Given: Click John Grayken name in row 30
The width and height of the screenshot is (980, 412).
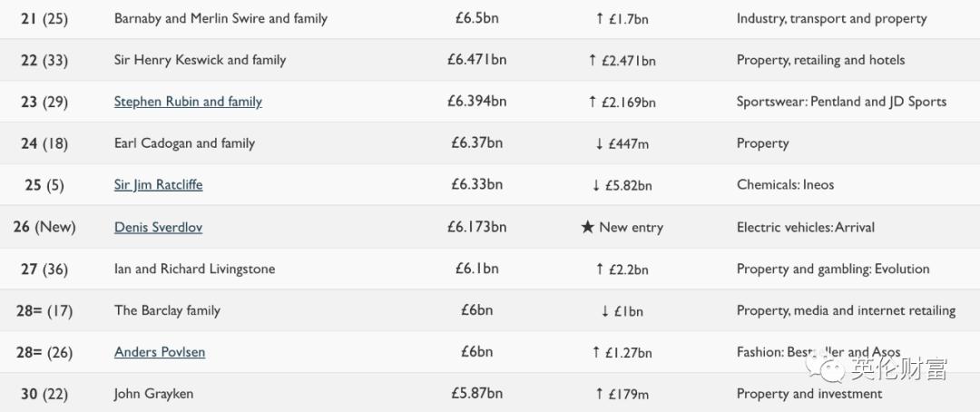Looking at the screenshot, I should click(153, 394).
